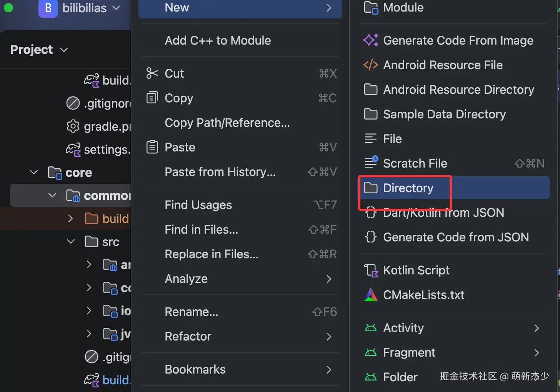The height and width of the screenshot is (392, 560).
Task: Click the Kotlin Script icon
Action: [371, 271]
